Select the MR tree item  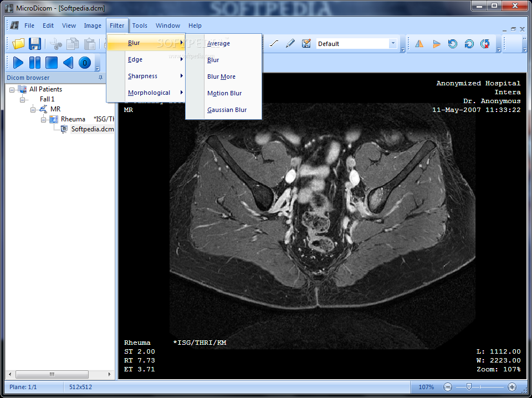tap(55, 109)
